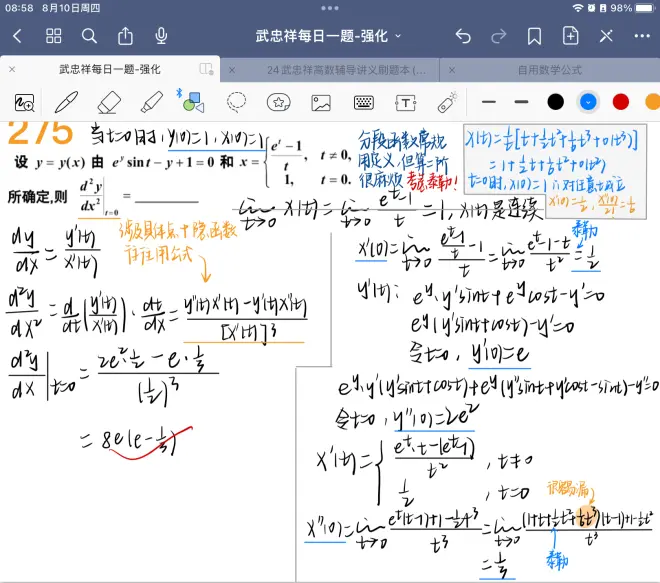Choose the Lasso selection tool
The height and width of the screenshot is (583, 660).
point(237,102)
